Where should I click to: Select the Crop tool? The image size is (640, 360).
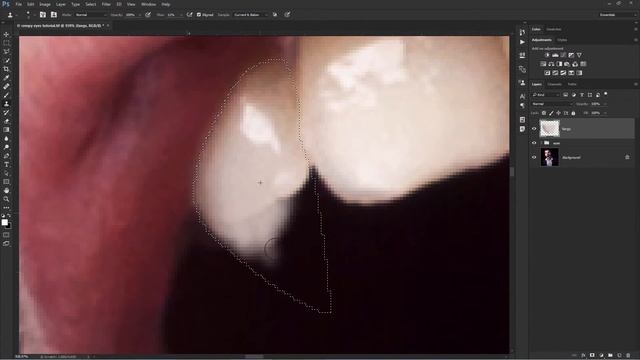tap(6, 69)
